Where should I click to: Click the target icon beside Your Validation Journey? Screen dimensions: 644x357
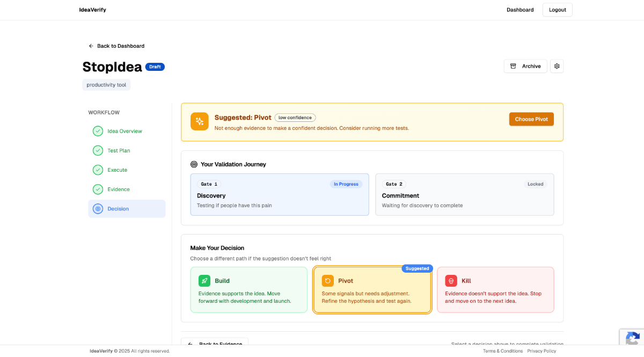tap(194, 164)
